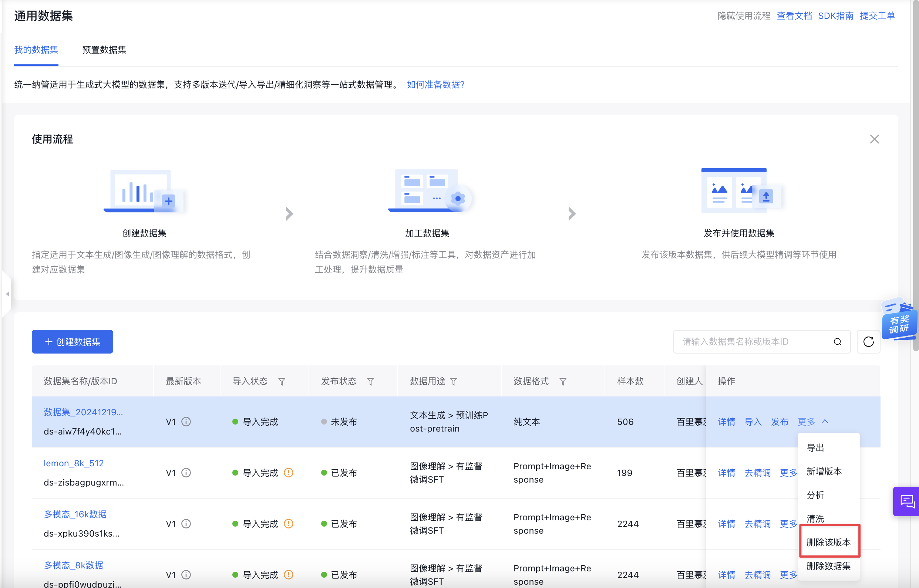Image resolution: width=919 pixels, height=588 pixels.
Task: Open 更多 menu for 多模态_8k数据
Action: (x=788, y=575)
